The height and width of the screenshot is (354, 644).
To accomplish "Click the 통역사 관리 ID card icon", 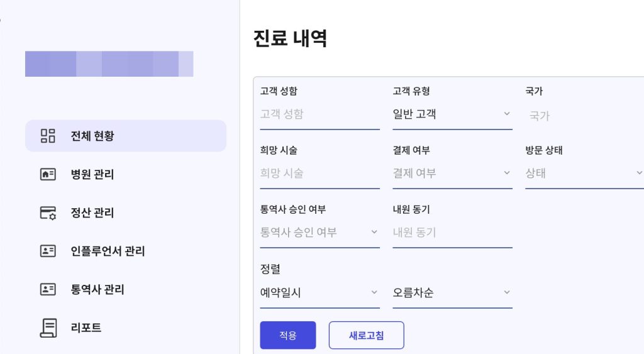I will (48, 290).
